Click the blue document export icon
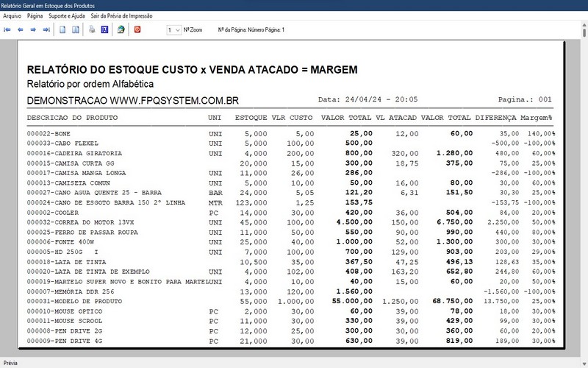The height and width of the screenshot is (368, 588). click(104, 29)
